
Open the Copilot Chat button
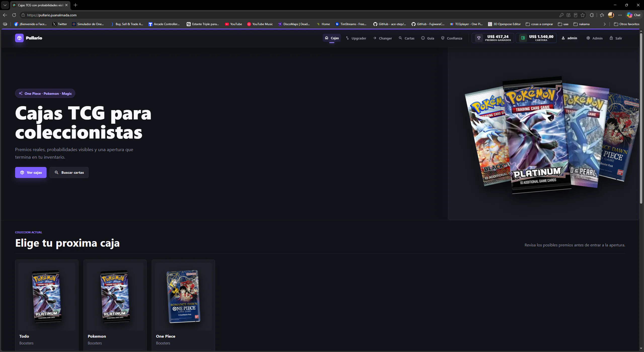[634, 15]
